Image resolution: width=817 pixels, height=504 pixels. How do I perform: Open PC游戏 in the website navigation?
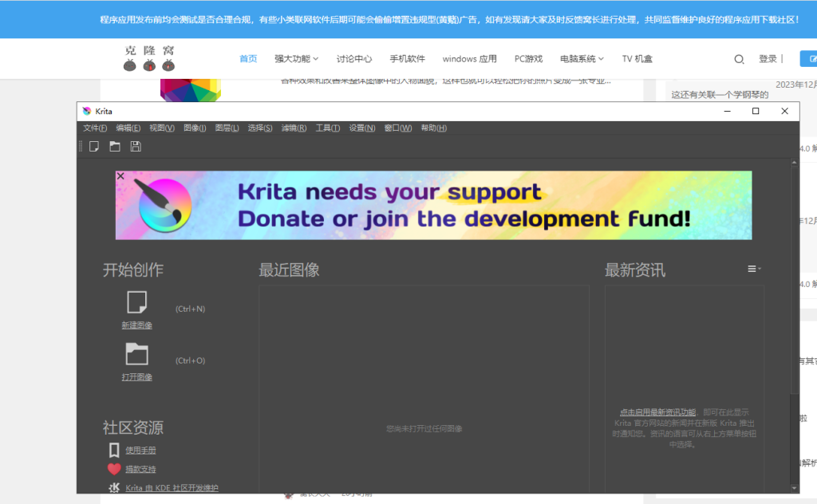click(x=528, y=59)
